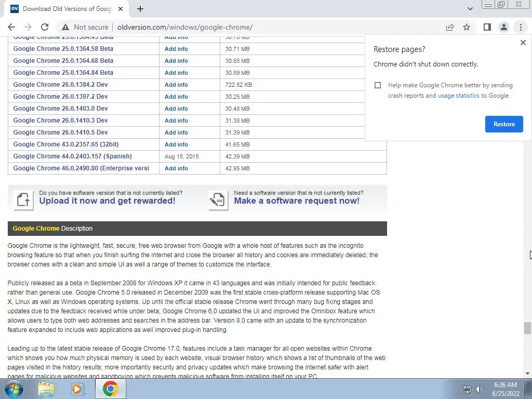Click the Not secure warning icon

[x=65, y=27]
